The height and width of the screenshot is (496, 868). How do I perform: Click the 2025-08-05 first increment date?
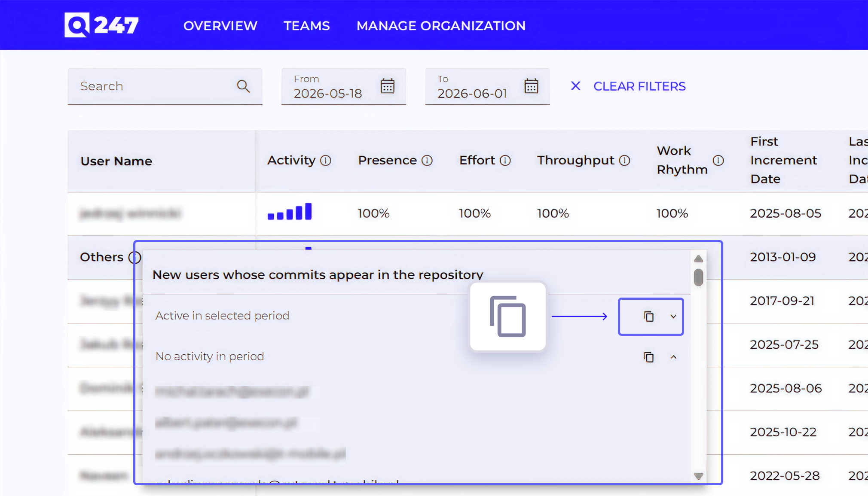pos(785,213)
